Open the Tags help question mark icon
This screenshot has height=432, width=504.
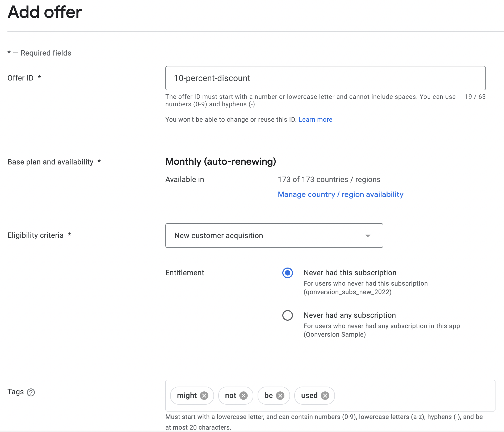(x=31, y=392)
